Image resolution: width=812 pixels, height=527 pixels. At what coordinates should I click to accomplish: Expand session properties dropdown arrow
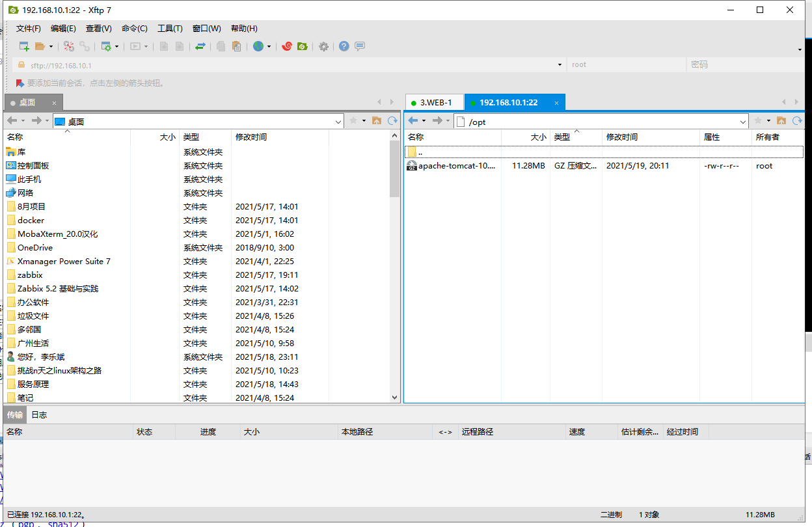point(116,47)
